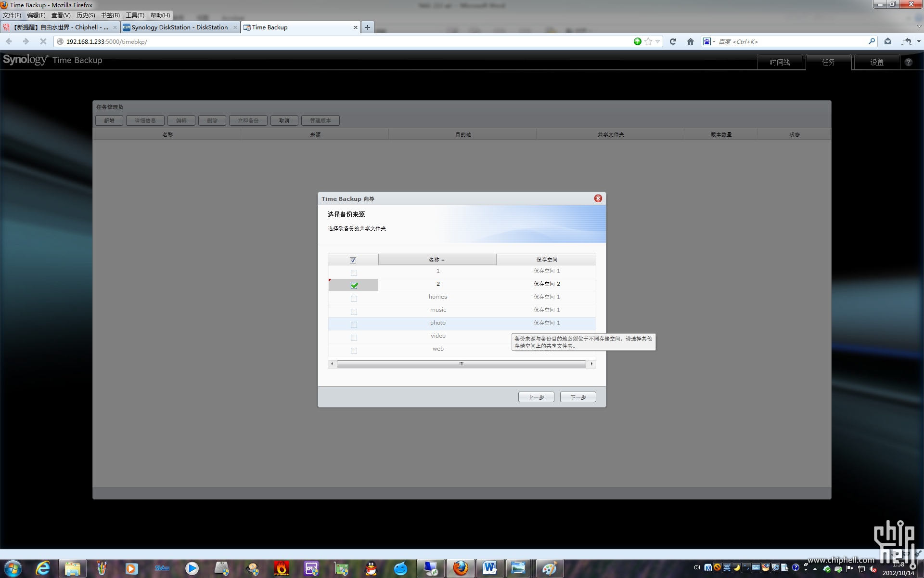Click the search magnifier icon

point(872,41)
